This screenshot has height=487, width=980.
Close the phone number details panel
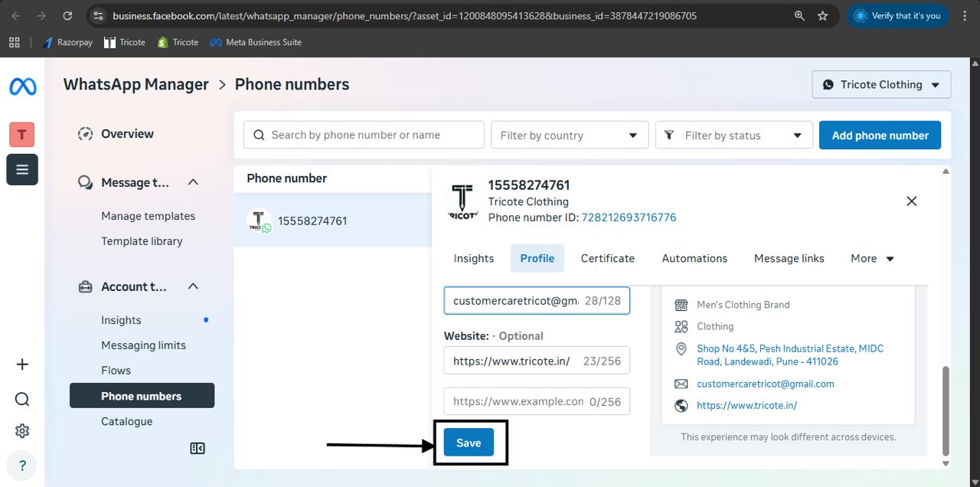pos(911,201)
